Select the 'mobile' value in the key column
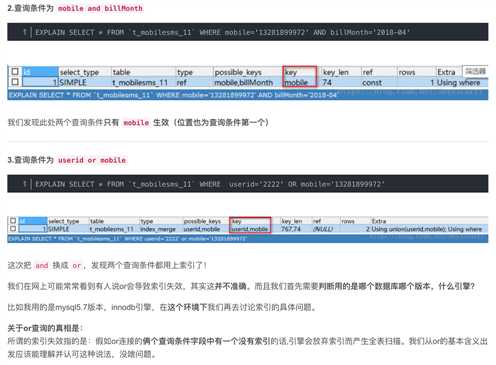This screenshot has width=496, height=365. click(x=296, y=82)
